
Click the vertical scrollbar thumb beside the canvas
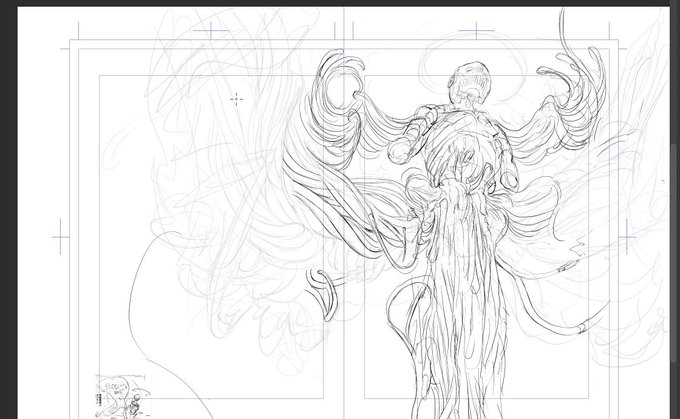click(674, 253)
